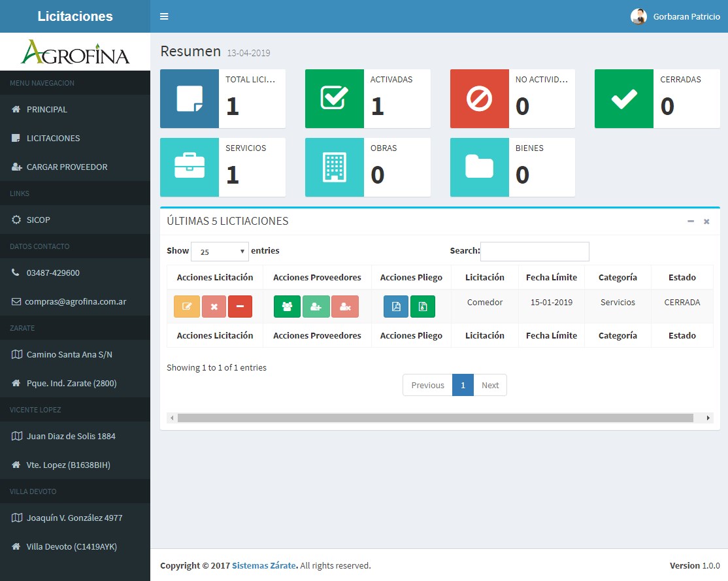This screenshot has height=581, width=728.
Task: Click the Sistemas Zárate footer link
Action: pos(264,565)
